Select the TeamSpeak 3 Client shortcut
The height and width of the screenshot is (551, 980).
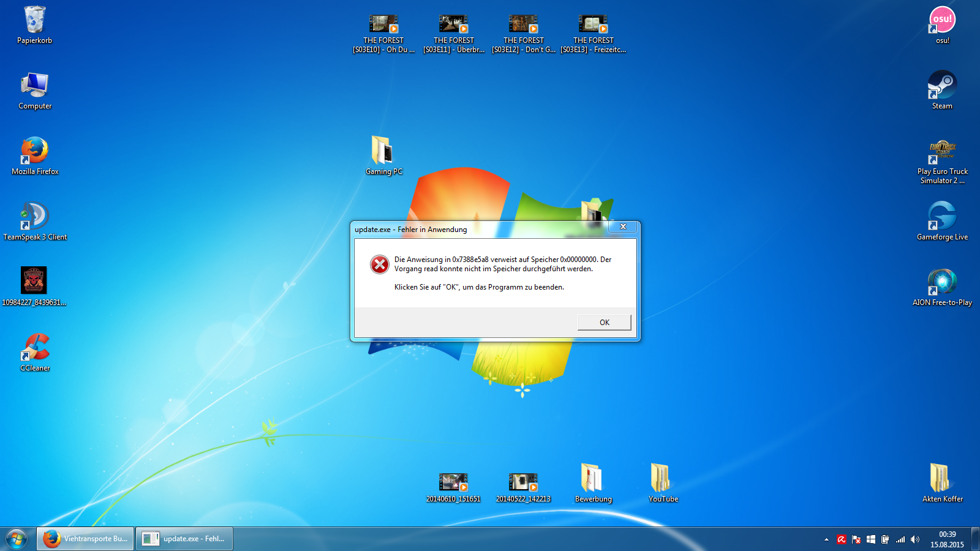(35, 222)
